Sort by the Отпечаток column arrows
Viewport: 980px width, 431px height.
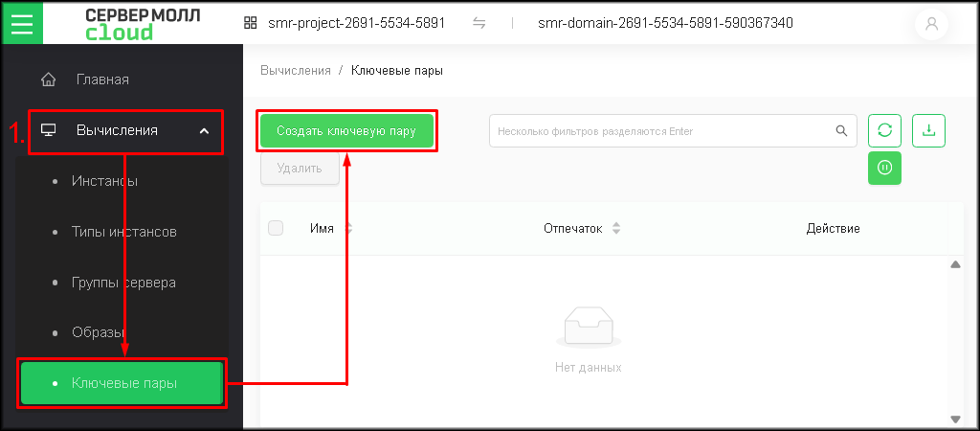click(616, 229)
